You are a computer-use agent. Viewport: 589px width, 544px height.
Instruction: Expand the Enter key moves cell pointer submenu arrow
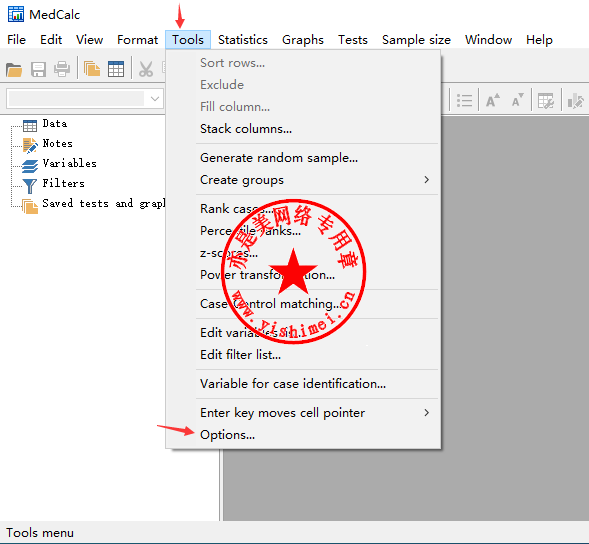(x=426, y=413)
